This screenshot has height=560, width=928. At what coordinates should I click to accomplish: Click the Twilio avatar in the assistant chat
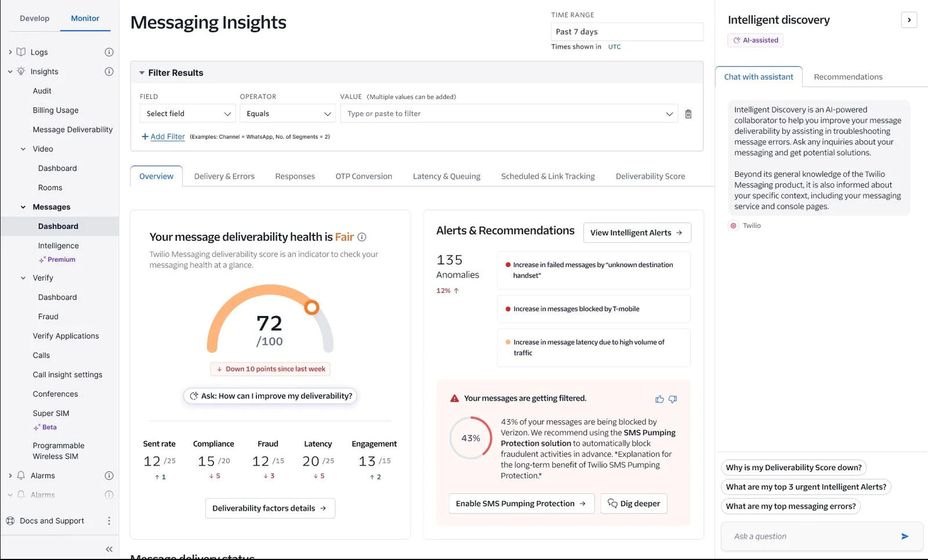click(x=733, y=226)
